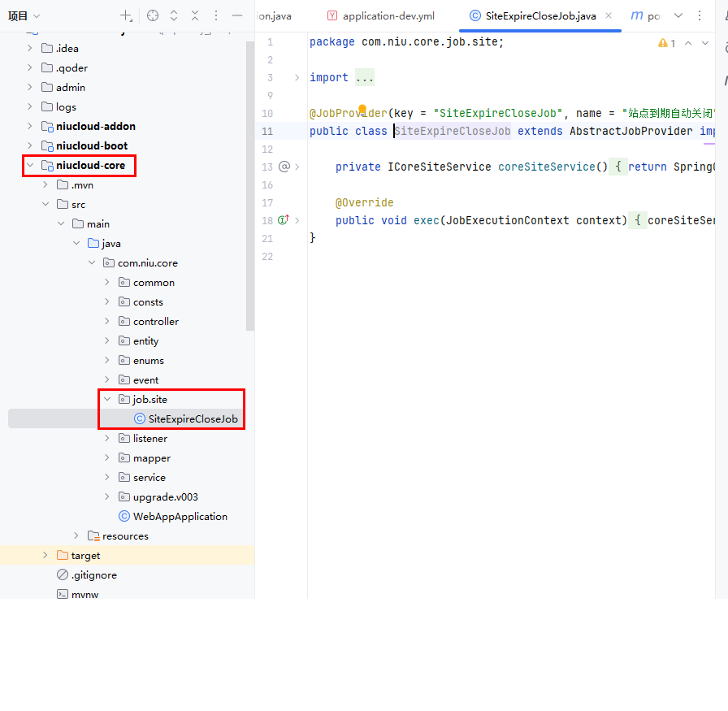Open WebAppApplication class in project tree
This screenshot has height=711, width=728.
pyautogui.click(x=180, y=517)
